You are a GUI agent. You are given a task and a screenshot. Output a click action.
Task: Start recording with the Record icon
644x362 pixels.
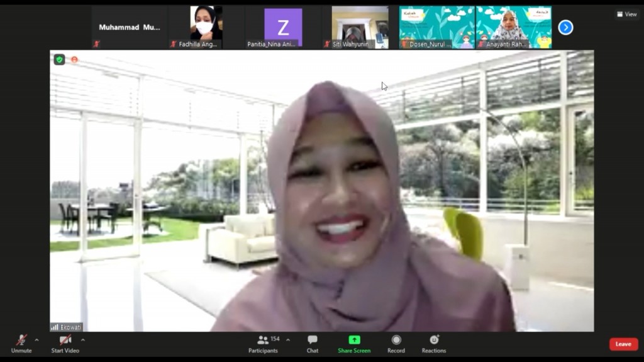point(396,340)
